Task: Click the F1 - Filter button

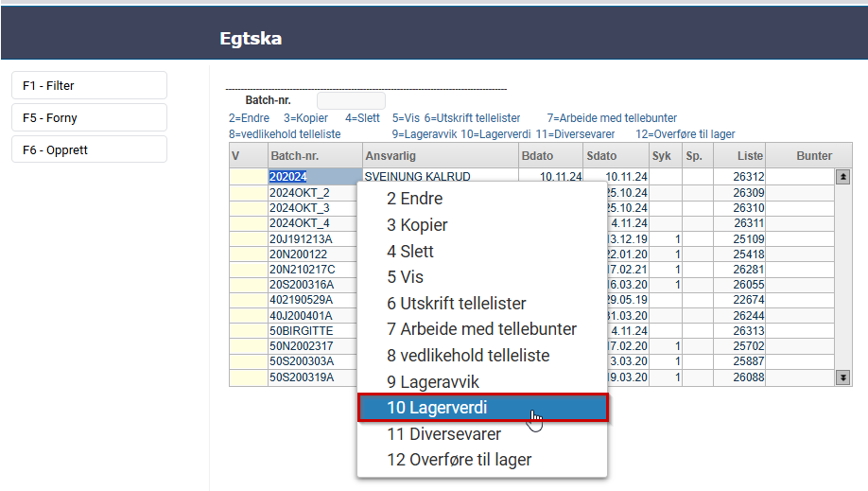Action: [89, 85]
